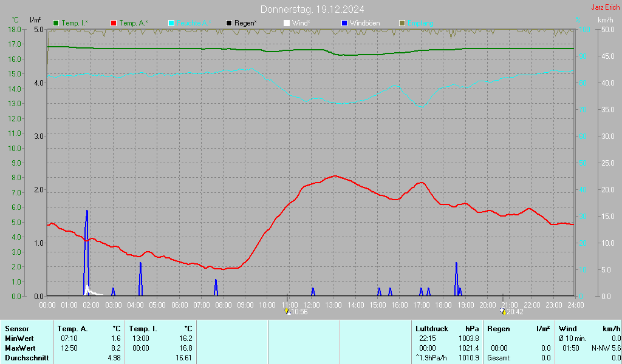
Task: Click the Temp. I. column header in the table
Action: (x=143, y=329)
